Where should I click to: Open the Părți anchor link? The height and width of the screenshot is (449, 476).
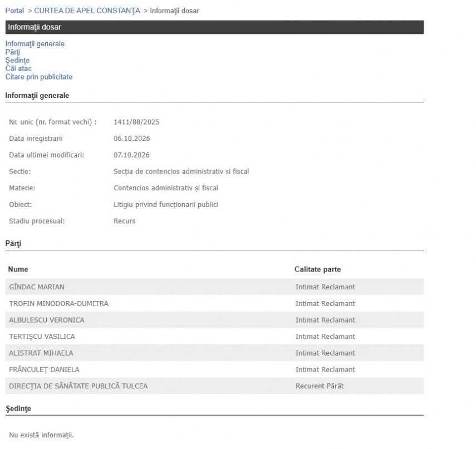coord(13,52)
